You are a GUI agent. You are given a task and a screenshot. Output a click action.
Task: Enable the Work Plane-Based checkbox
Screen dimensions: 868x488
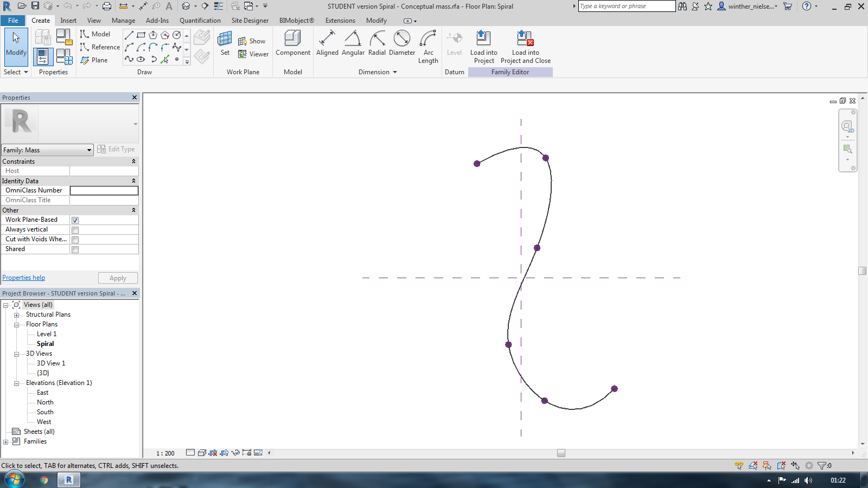(75, 220)
